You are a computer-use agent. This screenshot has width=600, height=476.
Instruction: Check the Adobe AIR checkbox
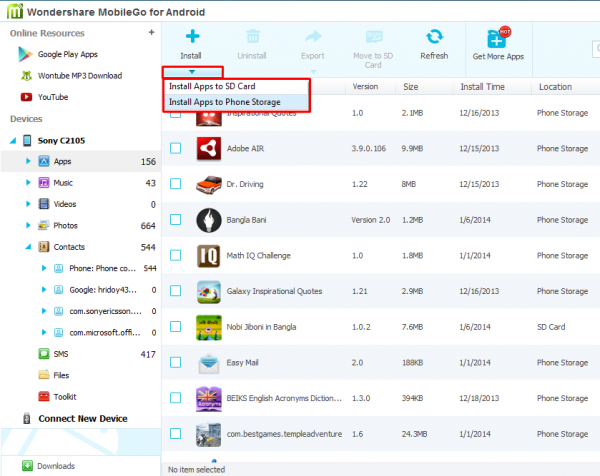point(176,148)
